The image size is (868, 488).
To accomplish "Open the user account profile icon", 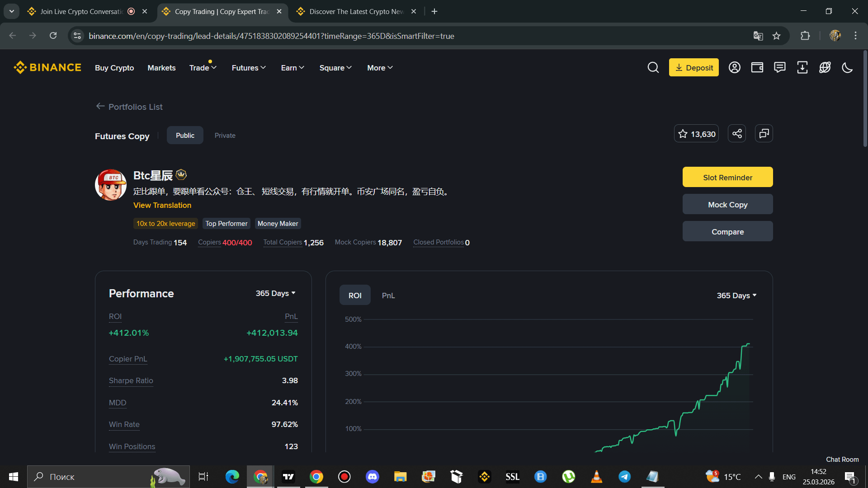I will coord(734,67).
